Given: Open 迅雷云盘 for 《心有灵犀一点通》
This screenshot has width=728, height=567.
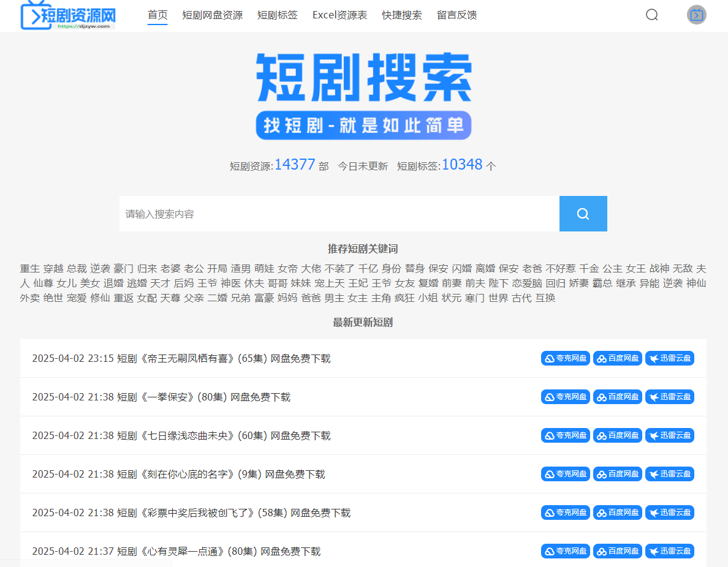Looking at the screenshot, I should pos(669,551).
